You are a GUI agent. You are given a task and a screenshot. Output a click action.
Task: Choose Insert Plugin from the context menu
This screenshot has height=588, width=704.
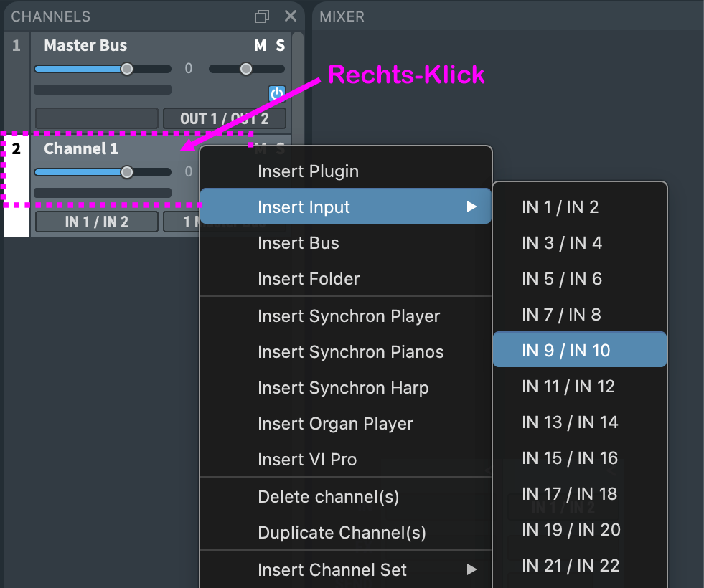308,171
